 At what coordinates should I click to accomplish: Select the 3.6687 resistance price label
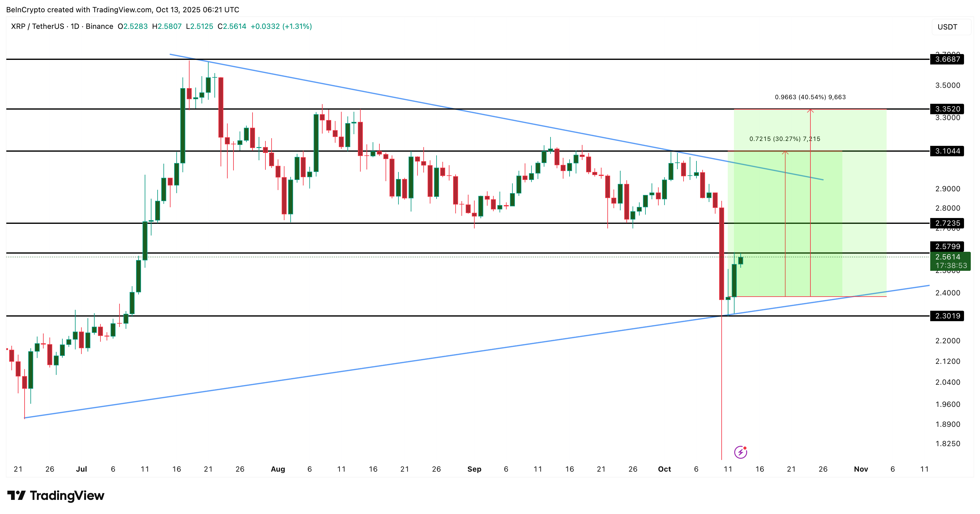(947, 59)
